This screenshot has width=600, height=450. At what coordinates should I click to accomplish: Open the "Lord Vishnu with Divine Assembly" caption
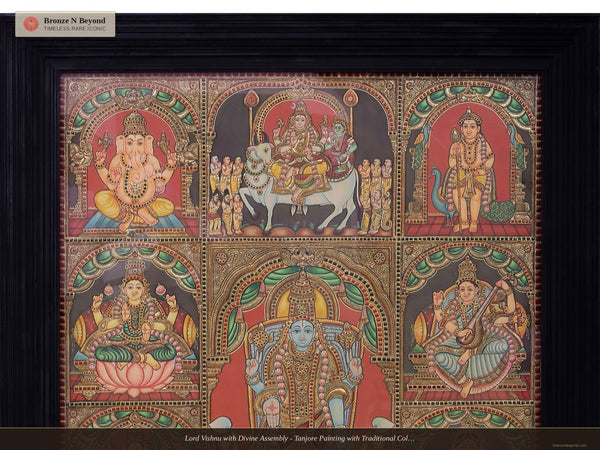[x=300, y=438]
